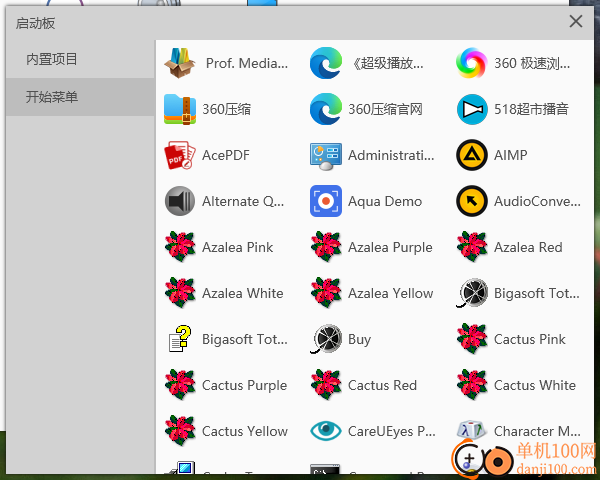This screenshot has height=480, width=600.
Task: Select the Azalea White flower icon
Action: point(179,293)
